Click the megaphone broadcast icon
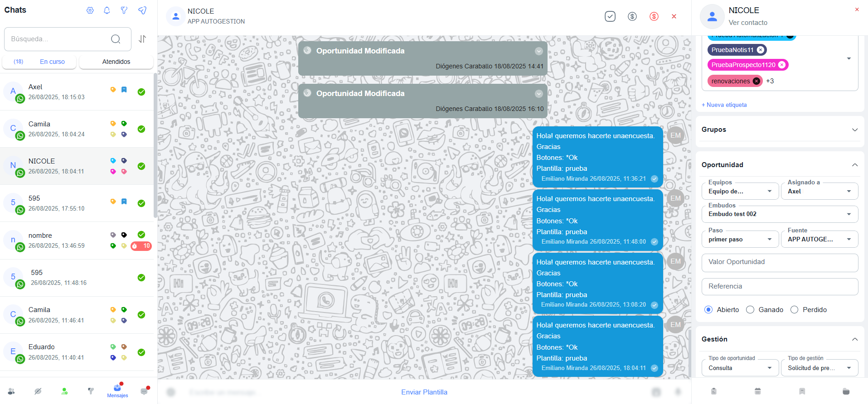868x404 pixels. point(142,10)
